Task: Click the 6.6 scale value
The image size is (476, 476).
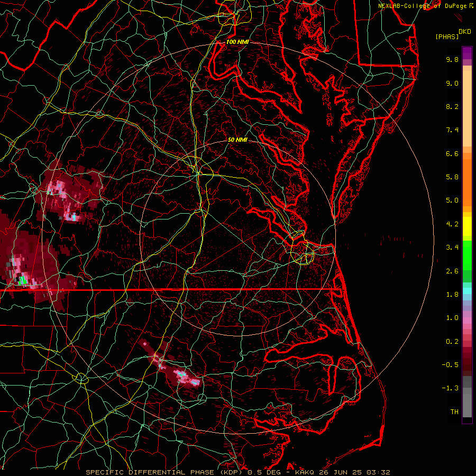Action: [x=452, y=154]
